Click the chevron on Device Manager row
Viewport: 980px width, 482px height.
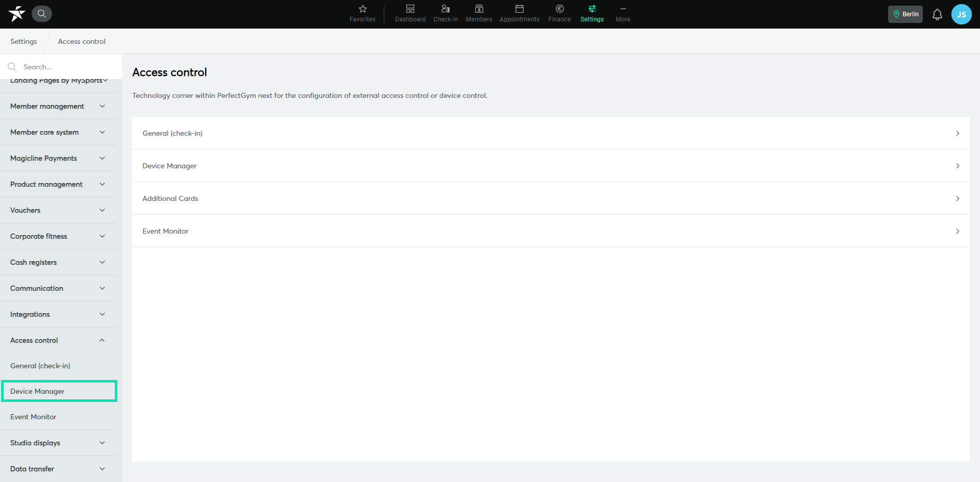coord(958,166)
